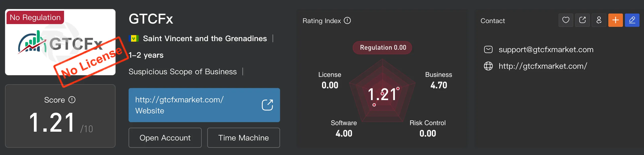Open the gtcfxmarket.com Website blue button

coord(204,105)
